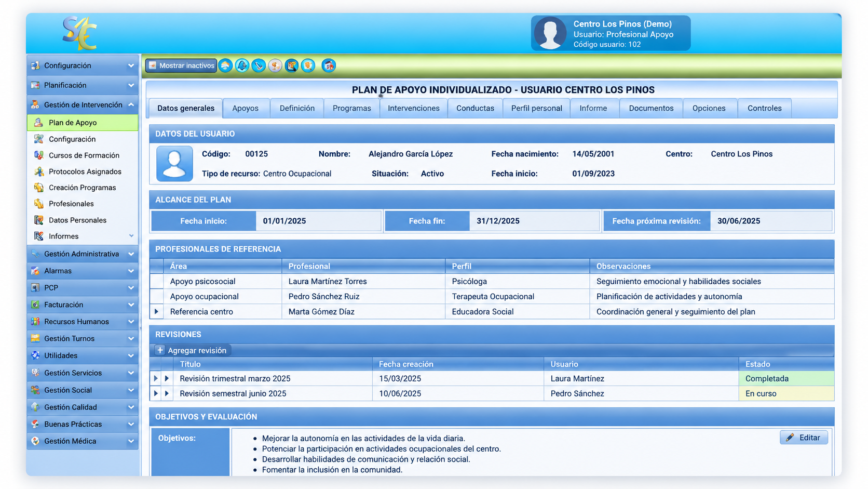Click the Completada status cell
Viewport: 868px width, 489px height.
pyautogui.click(x=786, y=378)
